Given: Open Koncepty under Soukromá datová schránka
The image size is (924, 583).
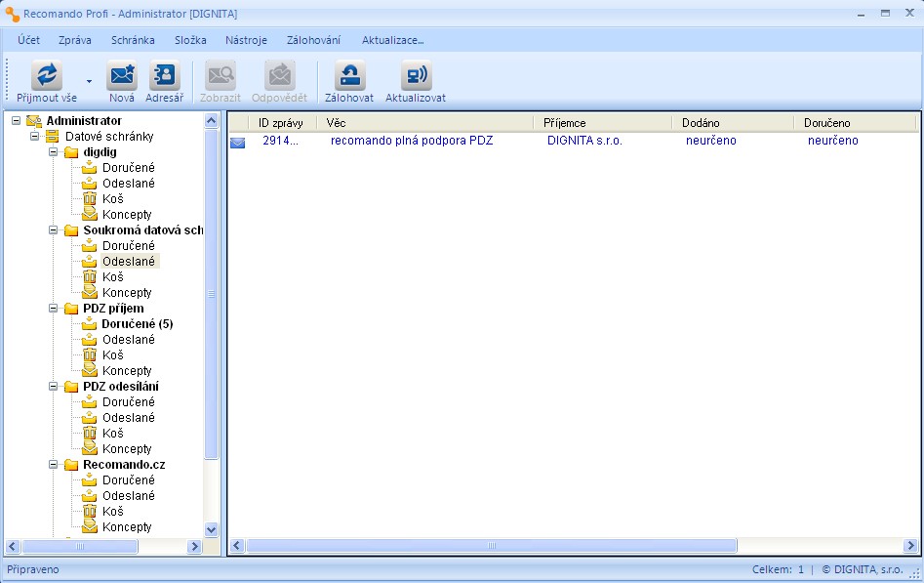Looking at the screenshot, I should (127, 293).
